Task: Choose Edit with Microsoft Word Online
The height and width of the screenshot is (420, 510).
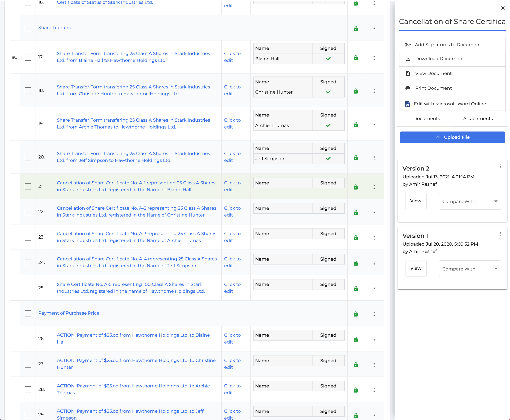Action: coord(452,104)
